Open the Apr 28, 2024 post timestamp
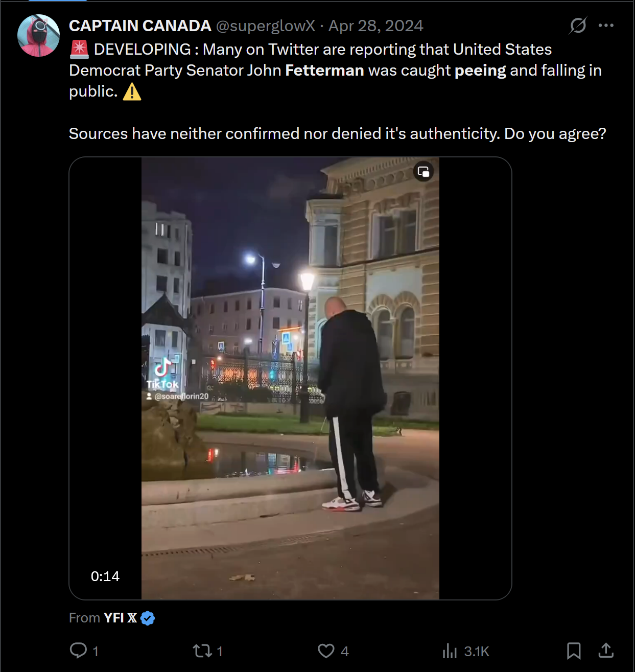Viewport: 635px width, 672px height. [x=375, y=26]
